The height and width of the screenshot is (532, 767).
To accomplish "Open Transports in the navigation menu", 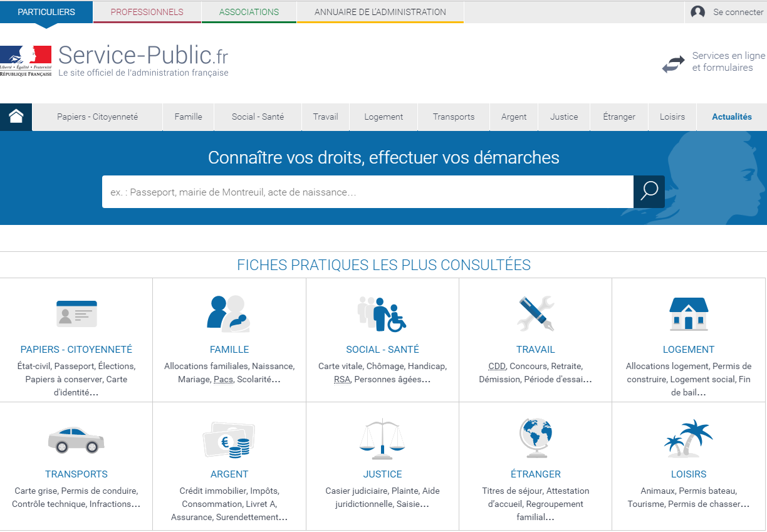I will pos(454,117).
